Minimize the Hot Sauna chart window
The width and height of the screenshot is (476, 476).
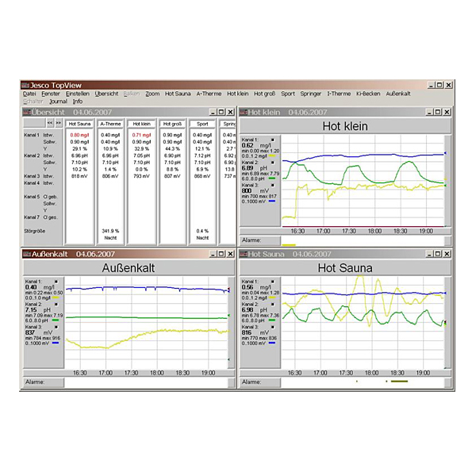429,254
